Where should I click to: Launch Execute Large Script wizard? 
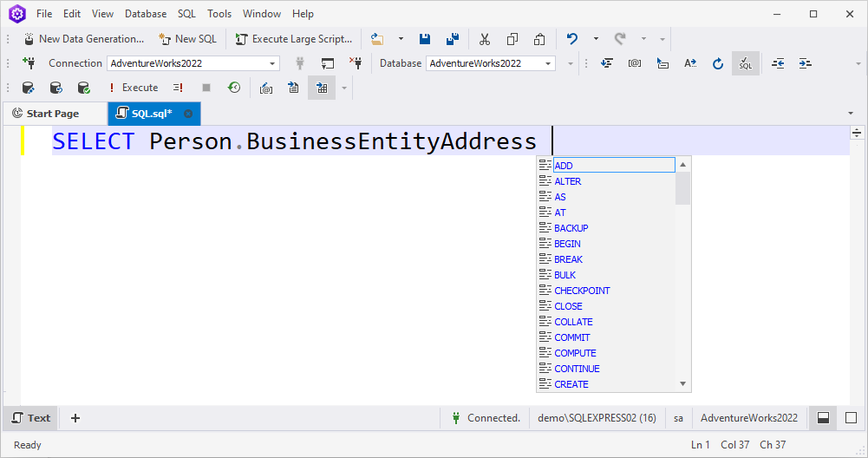pyautogui.click(x=294, y=39)
